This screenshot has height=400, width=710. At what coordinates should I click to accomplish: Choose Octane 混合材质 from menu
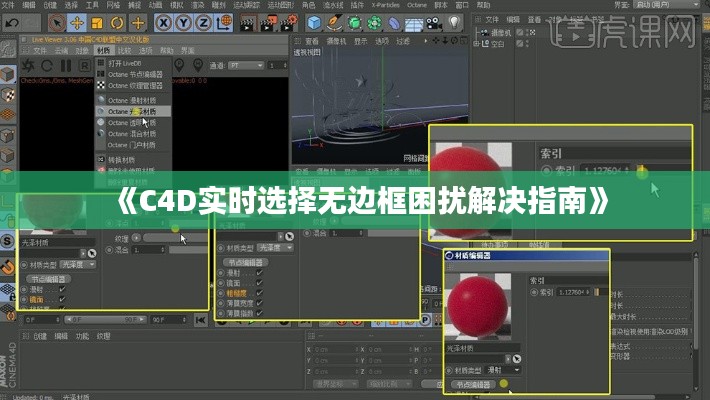[x=132, y=133]
